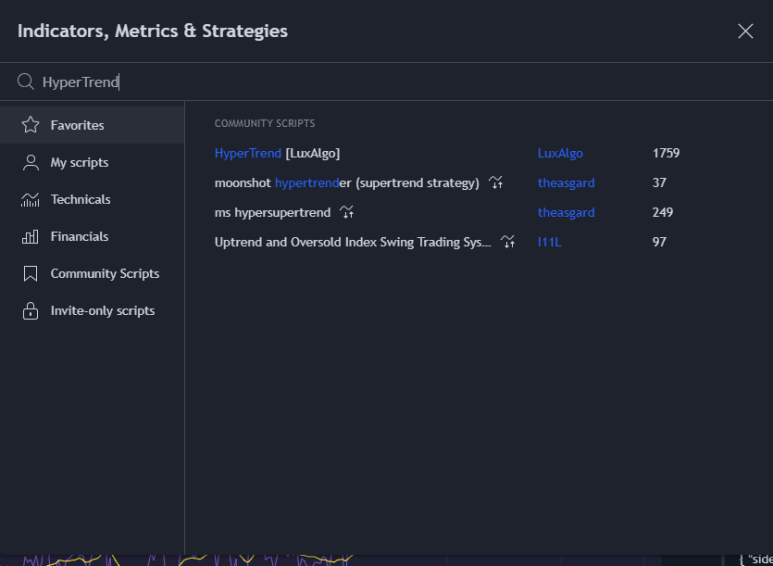The image size is (773, 566).
Task: Open the Invite-only scripts category
Action: (x=92, y=311)
